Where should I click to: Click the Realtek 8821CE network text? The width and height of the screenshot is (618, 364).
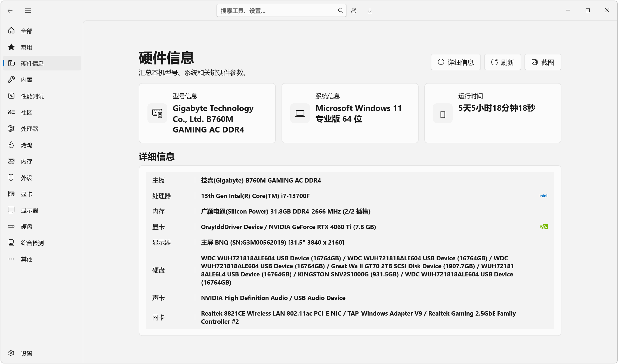point(358,317)
